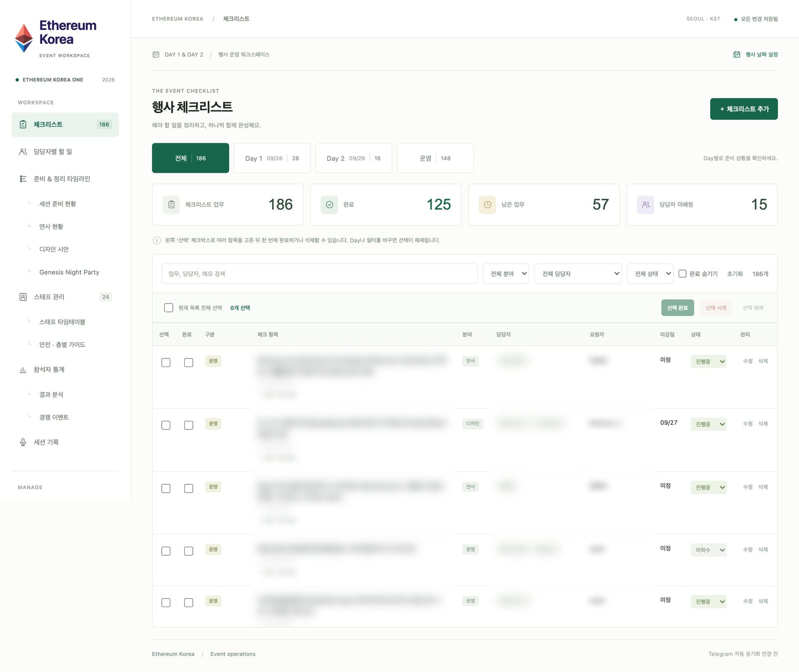Switch to Day 1 09/28 tab

[x=272, y=158]
